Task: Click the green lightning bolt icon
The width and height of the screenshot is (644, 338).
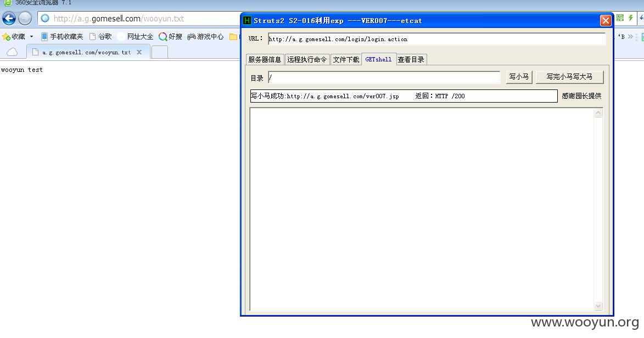Action: [631, 18]
